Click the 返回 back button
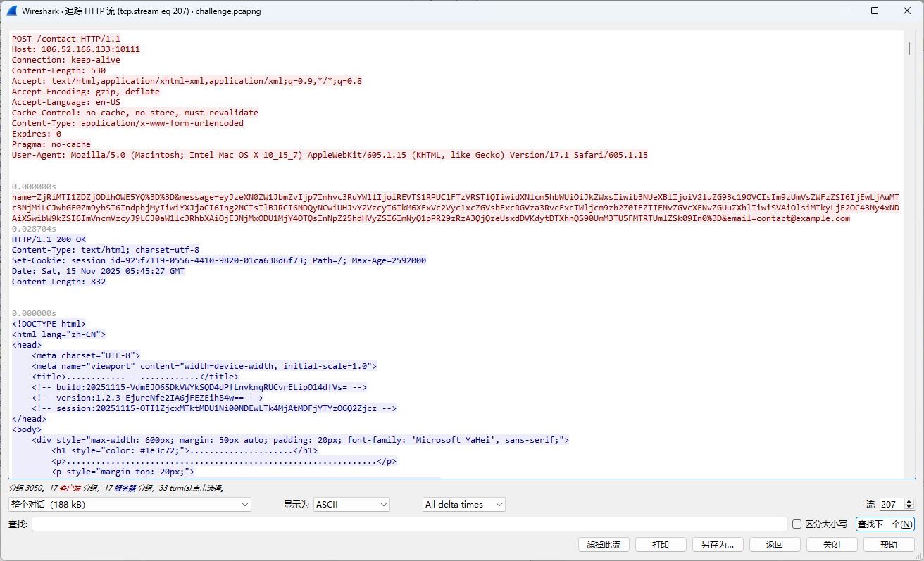 click(775, 545)
